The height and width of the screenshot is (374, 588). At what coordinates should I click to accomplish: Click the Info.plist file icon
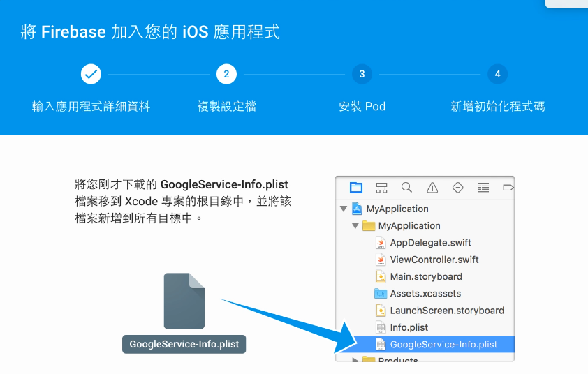tap(381, 327)
